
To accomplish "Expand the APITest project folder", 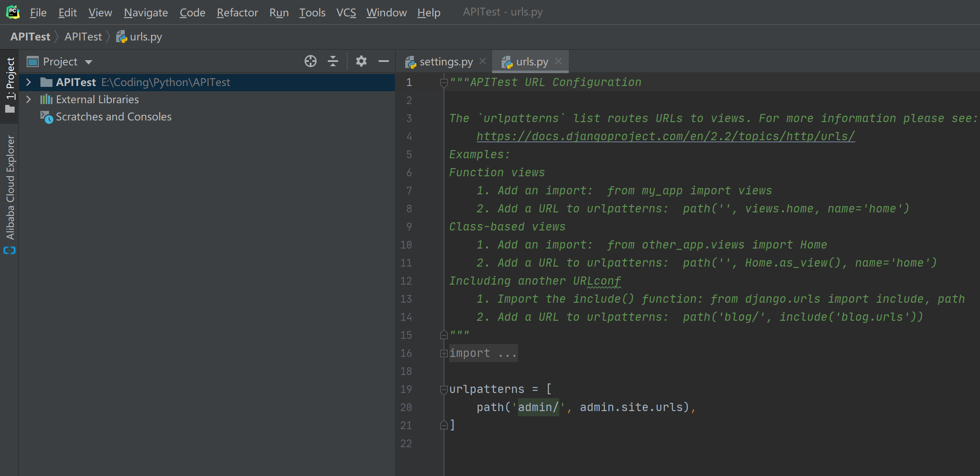I will pyautogui.click(x=28, y=82).
